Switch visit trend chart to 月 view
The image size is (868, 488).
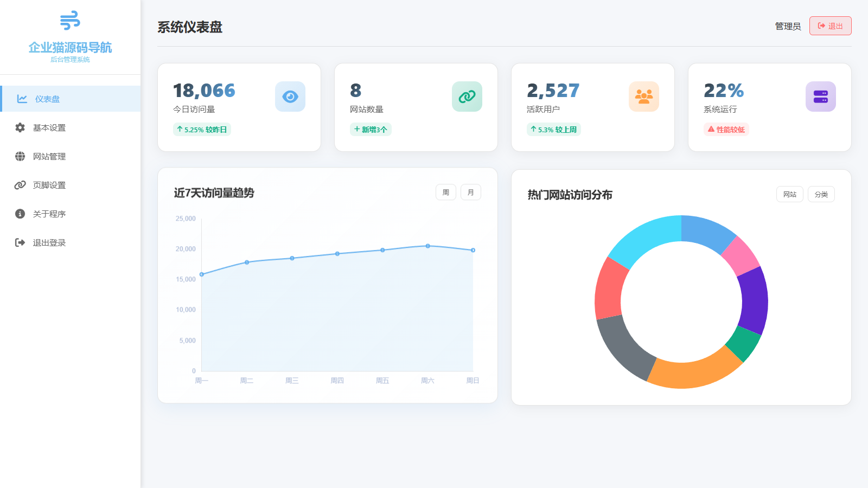coord(471,192)
